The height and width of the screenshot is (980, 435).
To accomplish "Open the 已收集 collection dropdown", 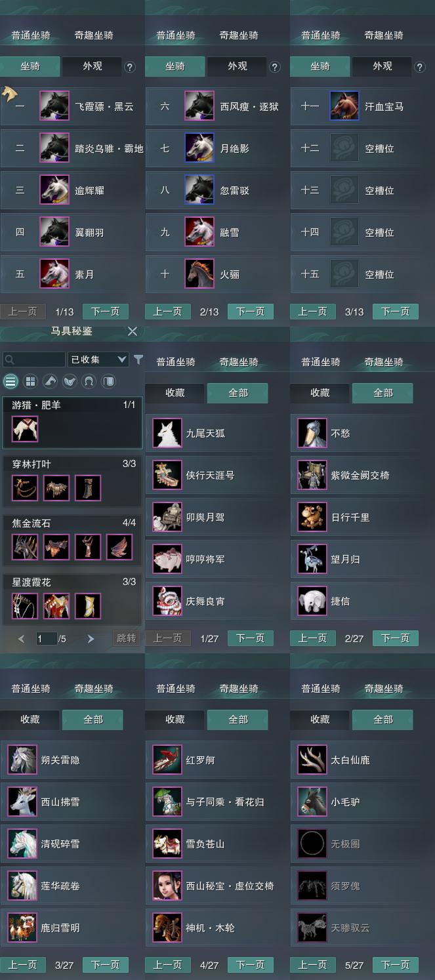I will pos(98,359).
